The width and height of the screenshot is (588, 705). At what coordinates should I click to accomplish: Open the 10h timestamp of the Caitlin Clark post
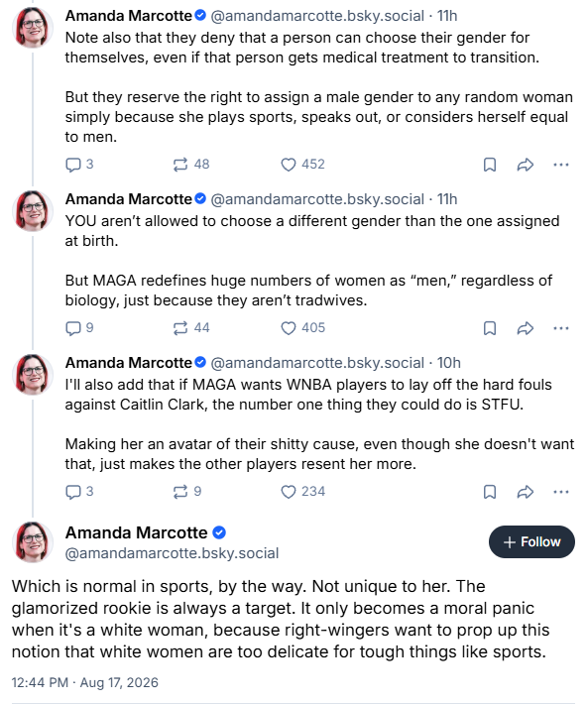tap(449, 363)
